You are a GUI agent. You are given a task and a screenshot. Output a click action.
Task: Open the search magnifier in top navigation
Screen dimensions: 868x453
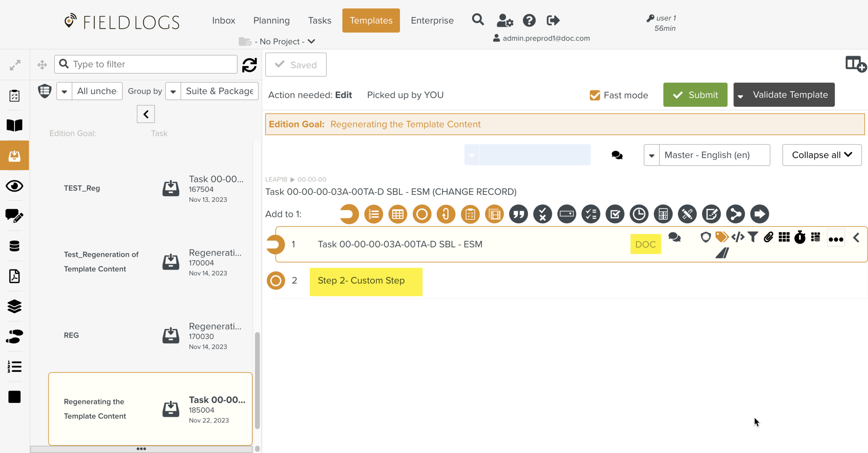point(478,20)
